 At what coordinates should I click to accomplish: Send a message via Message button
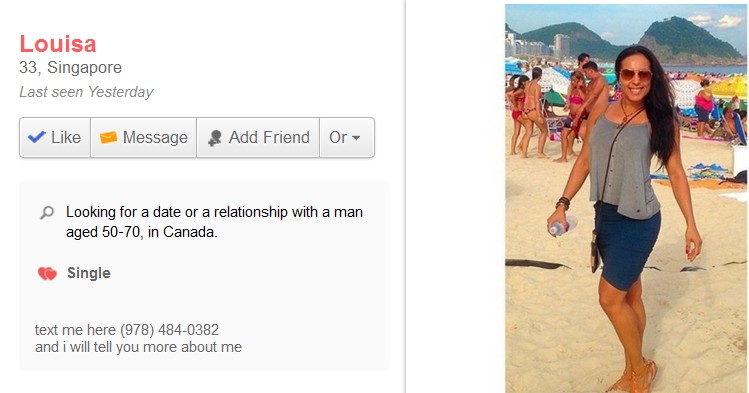point(143,138)
